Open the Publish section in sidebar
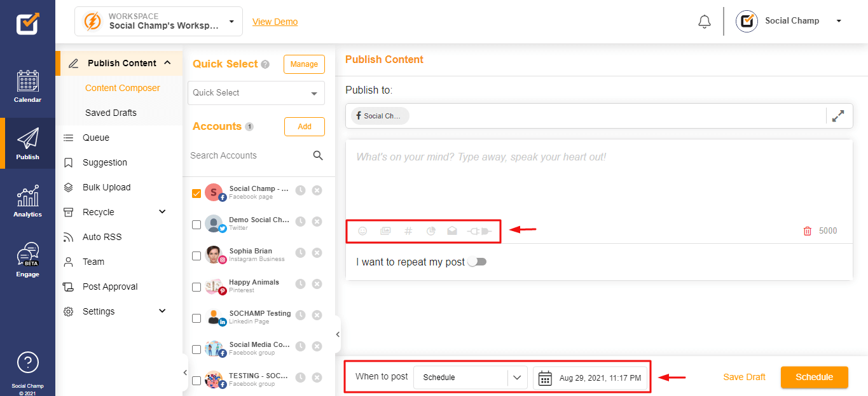 27,143
